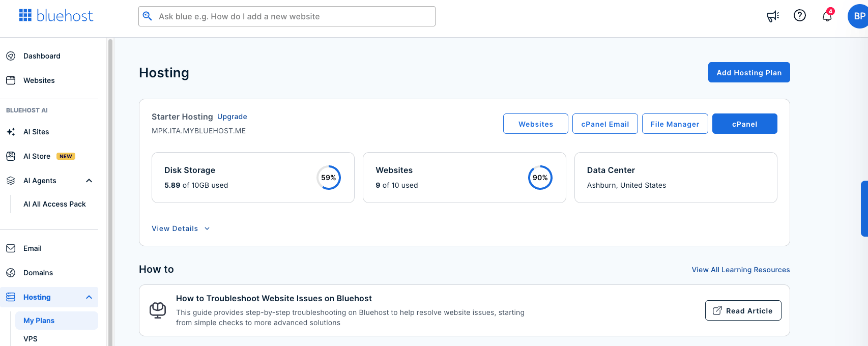
Task: Open VPS submenu item
Action: click(x=31, y=339)
